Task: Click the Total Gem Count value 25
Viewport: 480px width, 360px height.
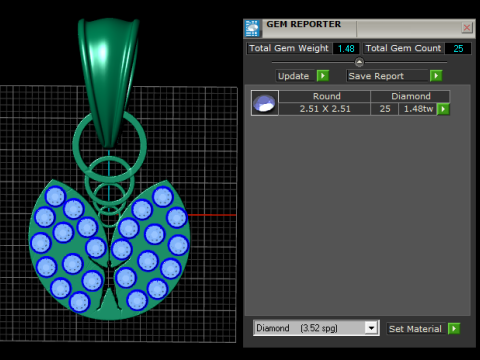Action: (458, 49)
